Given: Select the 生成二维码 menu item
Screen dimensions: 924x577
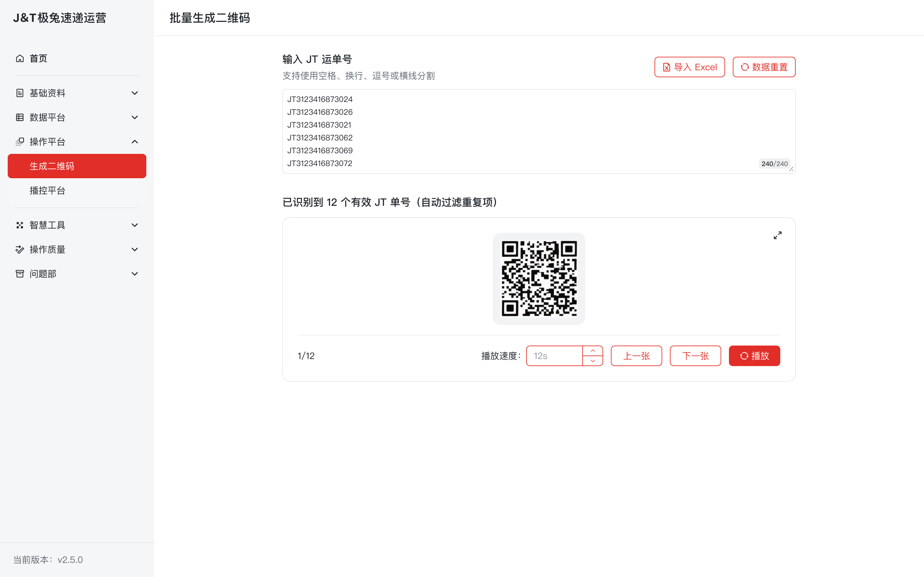Looking at the screenshot, I should [77, 166].
